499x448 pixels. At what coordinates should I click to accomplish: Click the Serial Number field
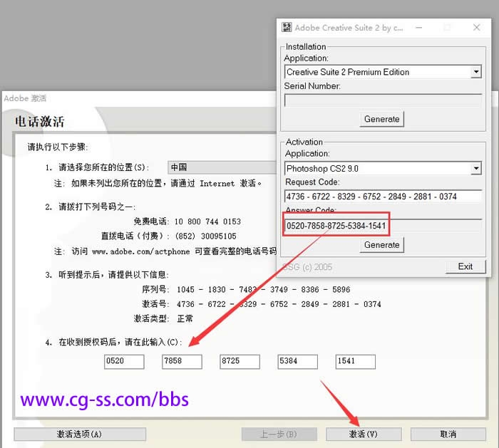coord(383,100)
